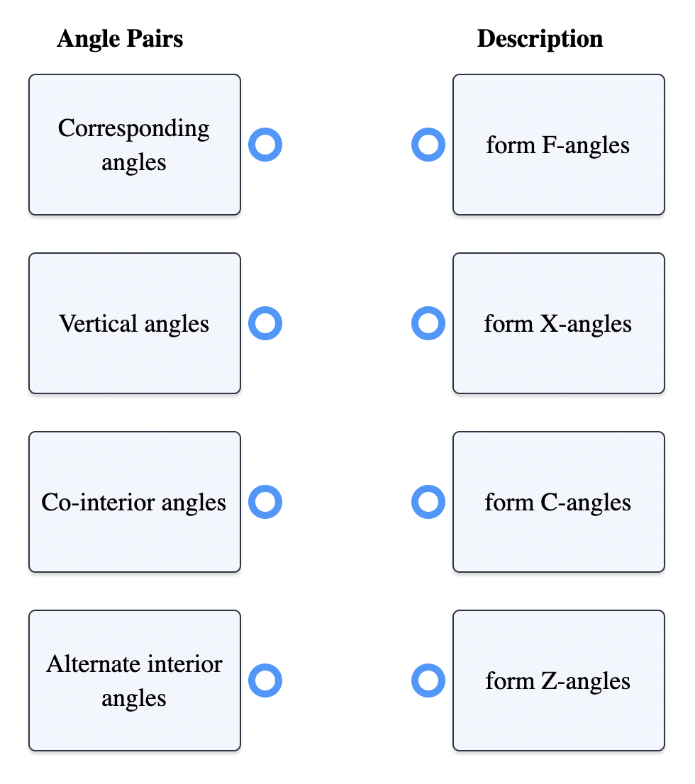Click the Alternate interior angles card

[x=134, y=681]
